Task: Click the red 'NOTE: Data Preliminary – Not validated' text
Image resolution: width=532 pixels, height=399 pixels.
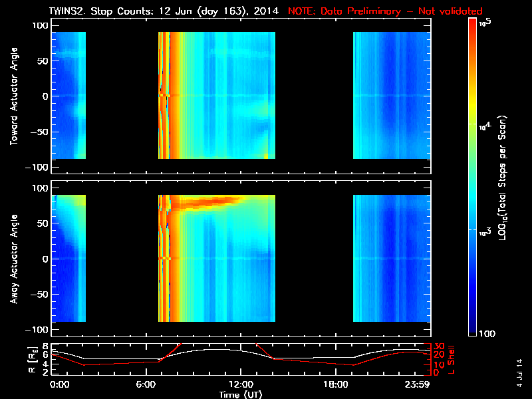Action: pyautogui.click(x=385, y=11)
